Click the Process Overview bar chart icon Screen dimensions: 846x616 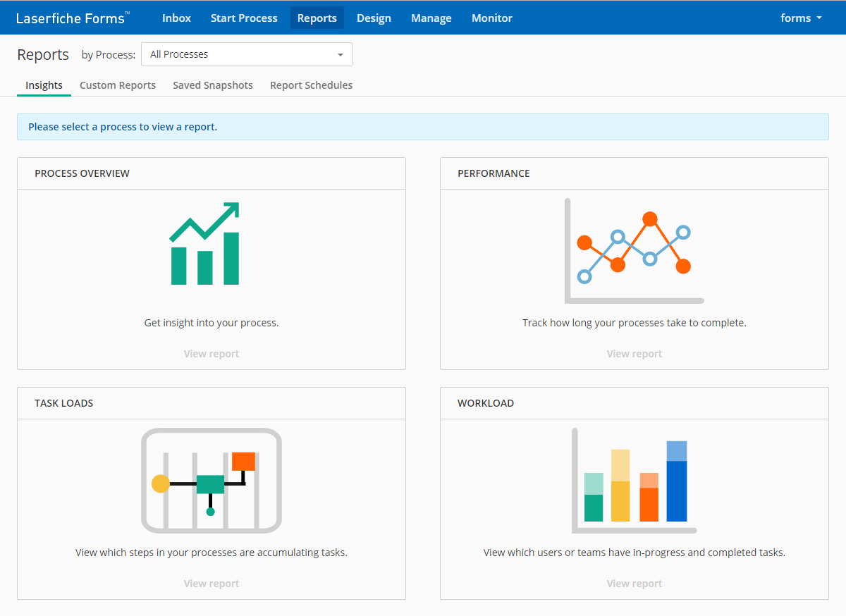click(204, 245)
